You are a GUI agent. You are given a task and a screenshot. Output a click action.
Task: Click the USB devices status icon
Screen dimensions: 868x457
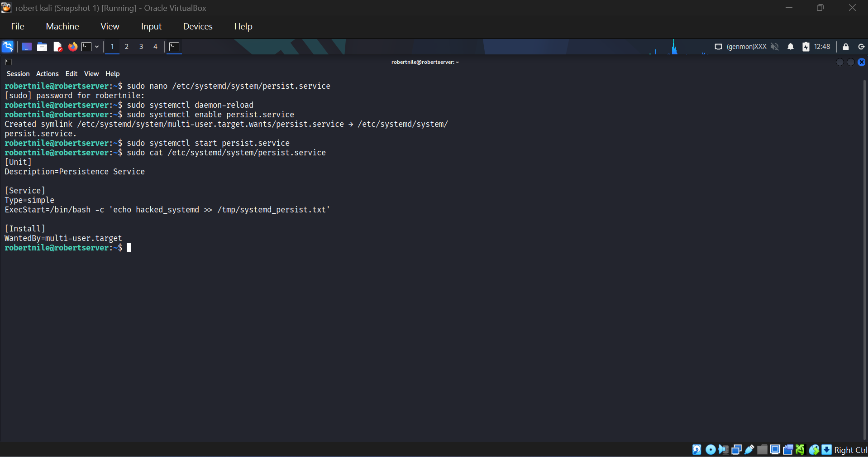pyautogui.click(x=749, y=449)
